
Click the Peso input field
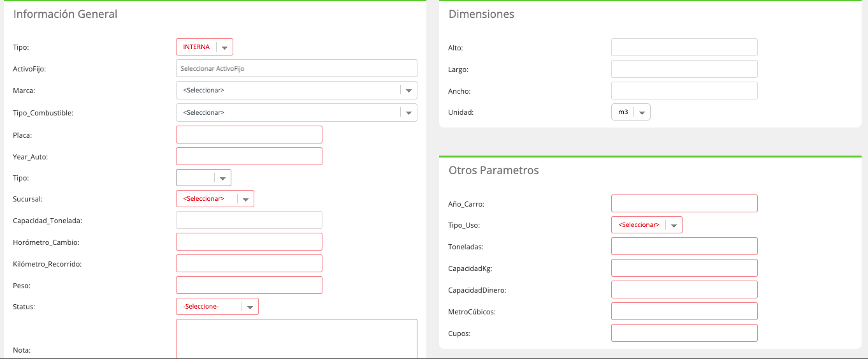click(x=249, y=285)
